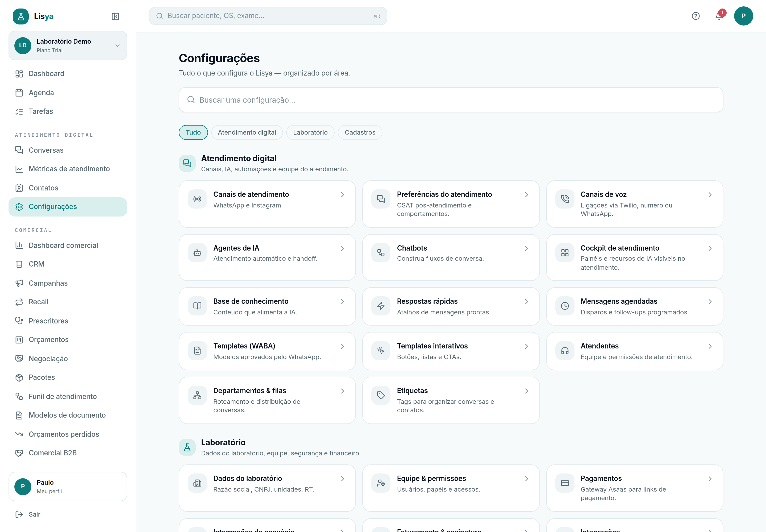Open Prescritores in the sidebar
The image size is (766, 532).
[x=68, y=321]
